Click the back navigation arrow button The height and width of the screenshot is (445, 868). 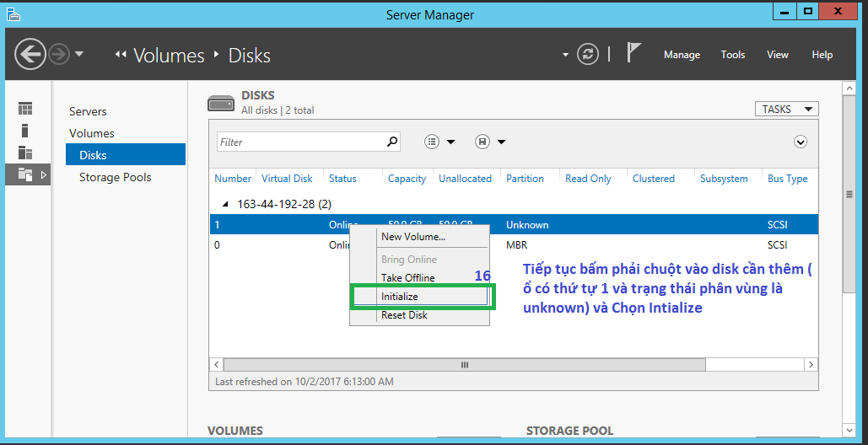[30, 55]
